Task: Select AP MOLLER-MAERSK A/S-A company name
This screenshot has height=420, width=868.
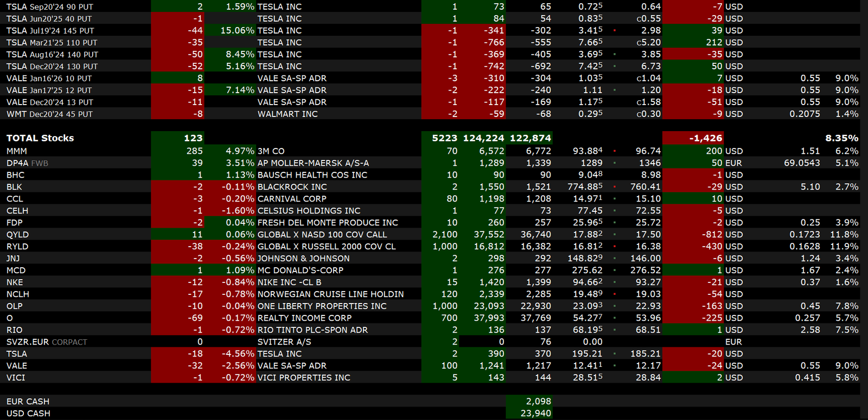Action: pyautogui.click(x=313, y=163)
